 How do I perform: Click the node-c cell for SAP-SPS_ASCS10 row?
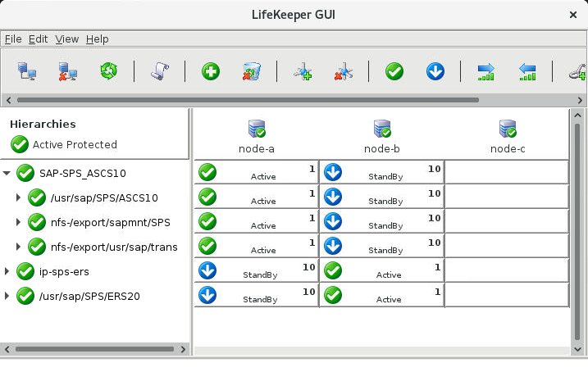(x=507, y=172)
